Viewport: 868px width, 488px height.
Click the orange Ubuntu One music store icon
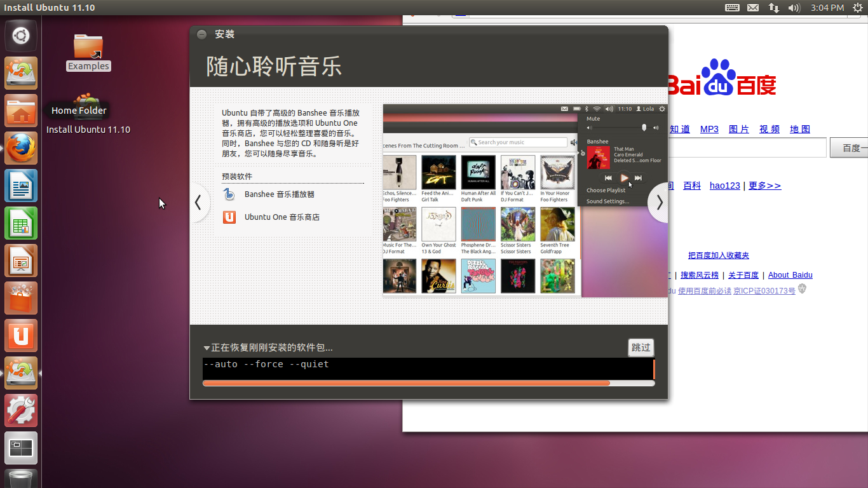(229, 217)
